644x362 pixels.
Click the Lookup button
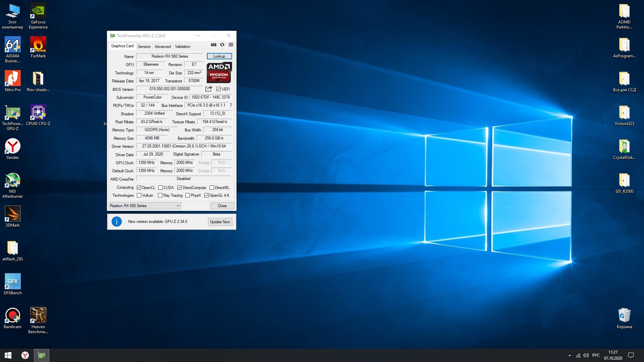tap(219, 56)
